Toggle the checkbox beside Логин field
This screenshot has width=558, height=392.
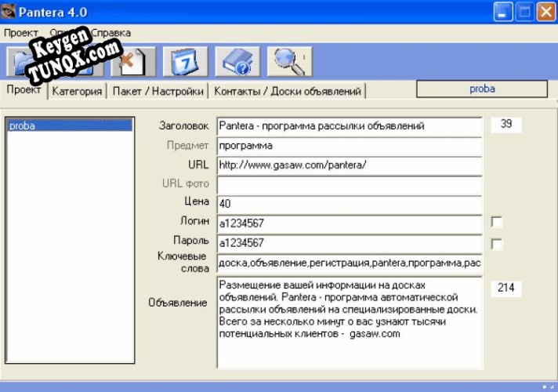point(496,222)
